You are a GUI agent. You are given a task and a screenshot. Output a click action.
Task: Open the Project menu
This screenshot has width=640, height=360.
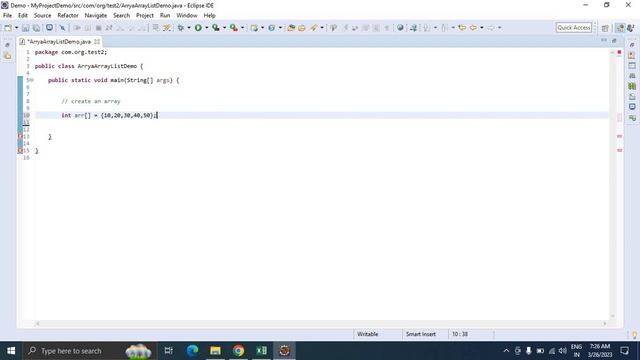pos(145,16)
